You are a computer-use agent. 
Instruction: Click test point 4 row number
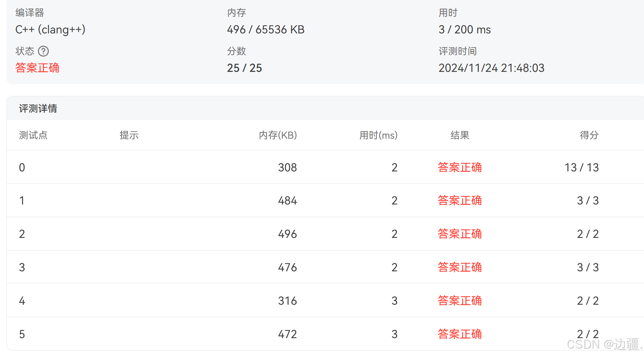[22, 301]
